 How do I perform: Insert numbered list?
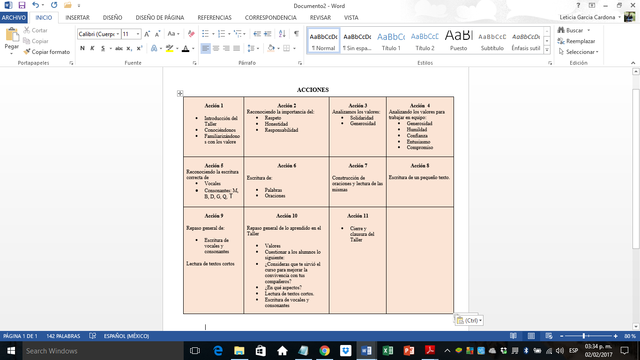pos(221,34)
